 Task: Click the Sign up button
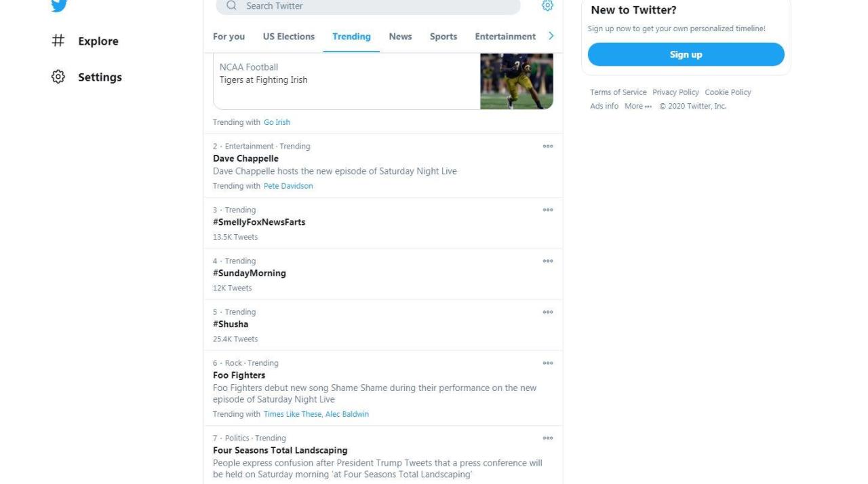click(686, 54)
